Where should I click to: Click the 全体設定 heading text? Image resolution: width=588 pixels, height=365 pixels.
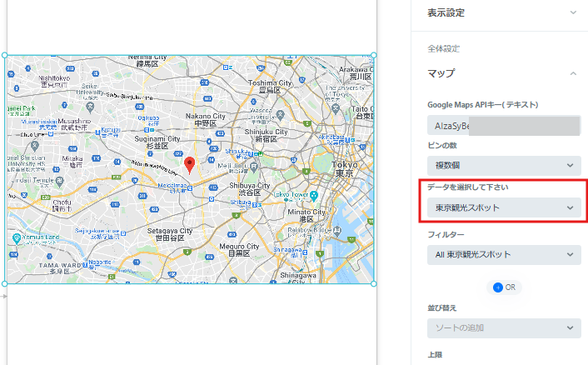[444, 49]
